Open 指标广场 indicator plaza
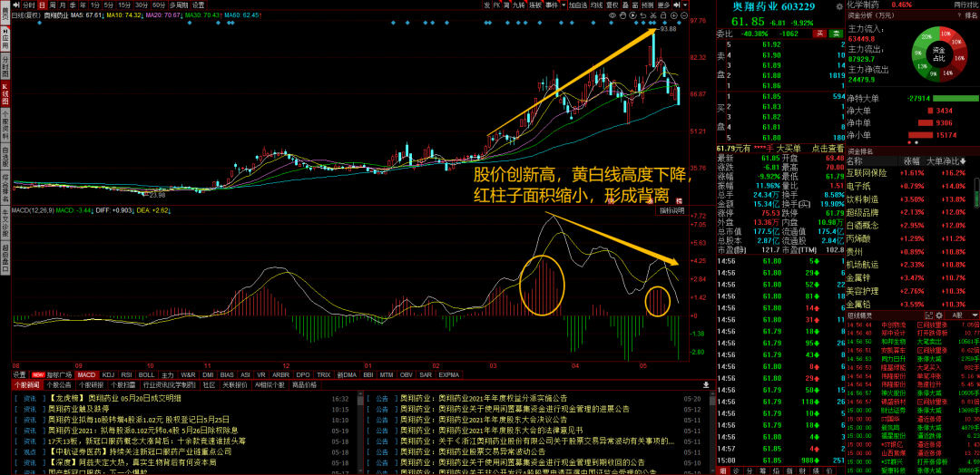Viewport: 980px width, 475px height. click(x=61, y=374)
